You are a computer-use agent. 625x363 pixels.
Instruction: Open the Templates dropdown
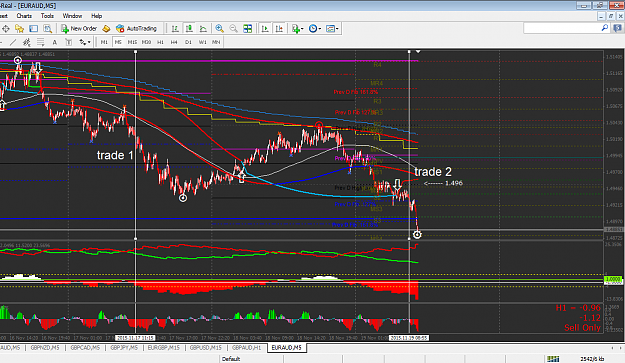pos(332,29)
